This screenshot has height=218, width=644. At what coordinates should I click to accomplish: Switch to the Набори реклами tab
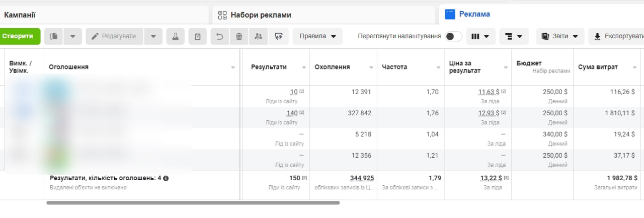pyautogui.click(x=261, y=15)
